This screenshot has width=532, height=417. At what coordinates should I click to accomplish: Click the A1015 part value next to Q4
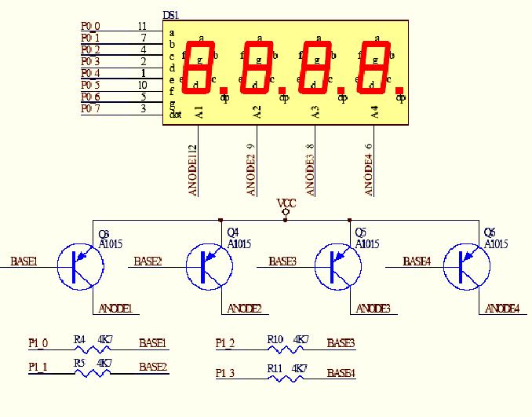pyautogui.click(x=239, y=244)
